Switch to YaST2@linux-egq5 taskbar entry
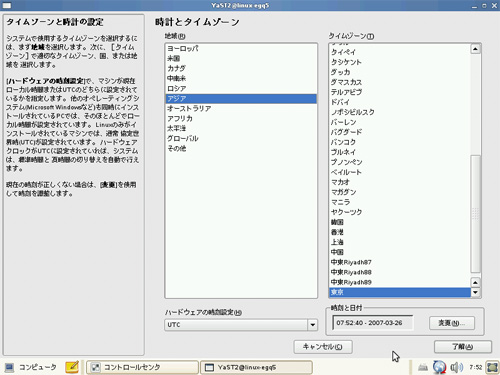The height and width of the screenshot is (375, 500). pyautogui.click(x=256, y=367)
